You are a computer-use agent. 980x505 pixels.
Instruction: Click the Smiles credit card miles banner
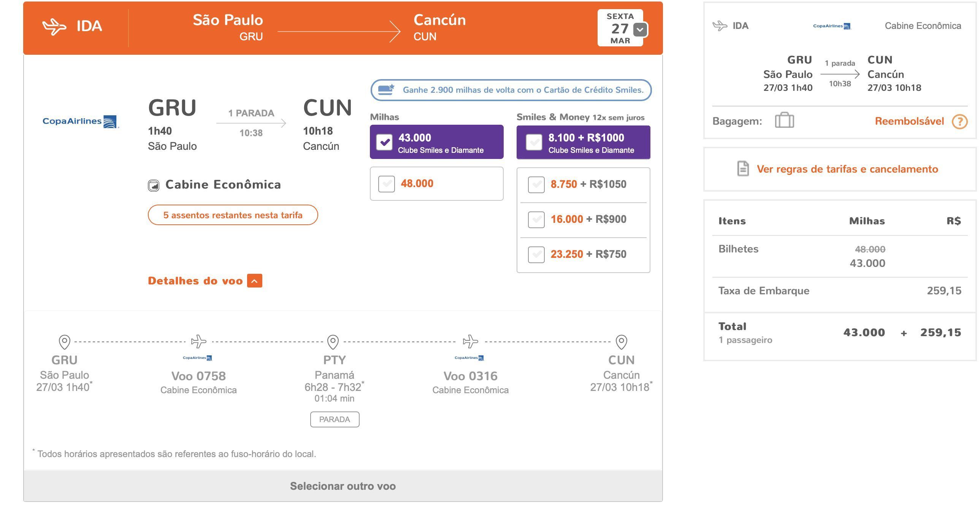tap(511, 90)
